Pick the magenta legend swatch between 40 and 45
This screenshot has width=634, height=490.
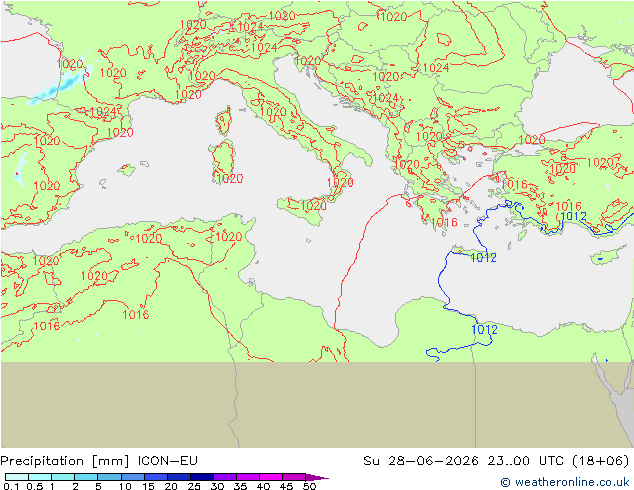(x=271, y=477)
